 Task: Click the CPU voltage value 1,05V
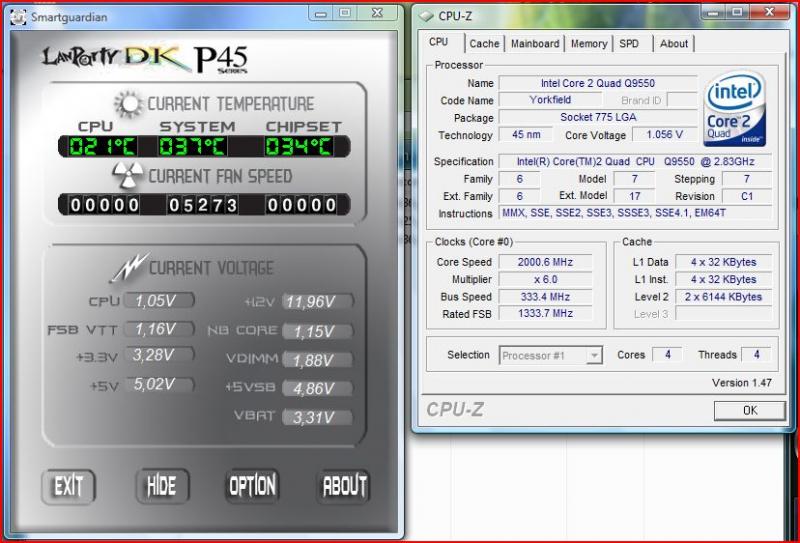pos(159,301)
